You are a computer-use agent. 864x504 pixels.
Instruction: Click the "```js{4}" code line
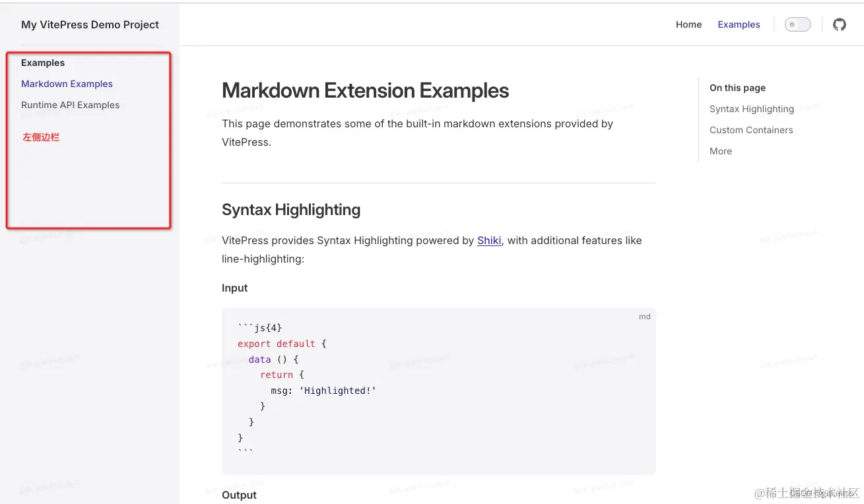tap(260, 328)
